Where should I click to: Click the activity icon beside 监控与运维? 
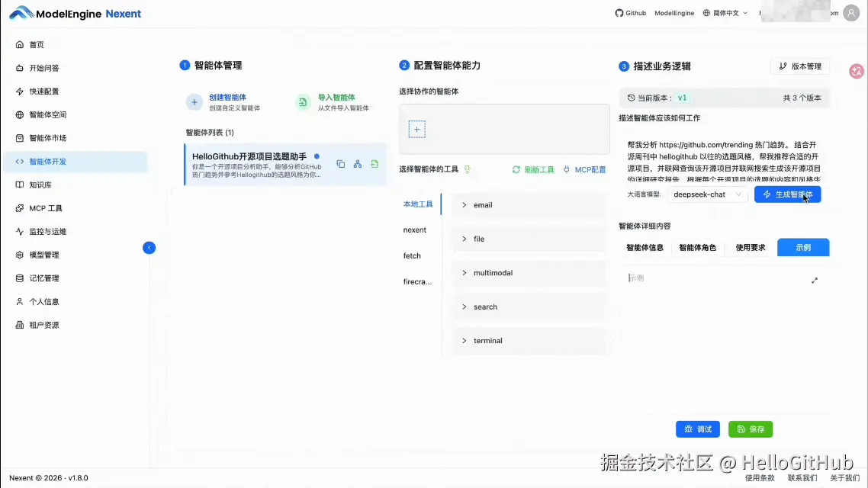click(x=20, y=231)
